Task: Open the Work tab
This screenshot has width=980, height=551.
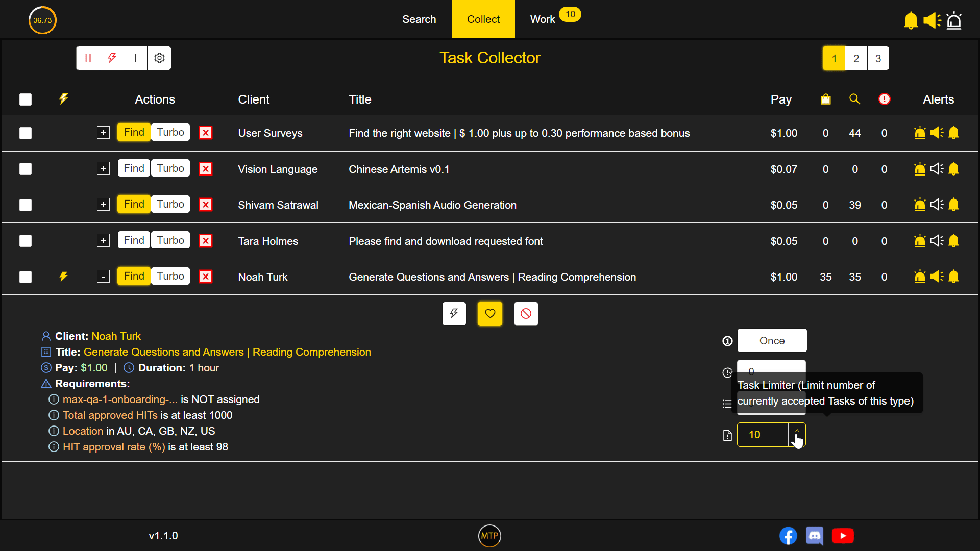Action: coord(542,19)
